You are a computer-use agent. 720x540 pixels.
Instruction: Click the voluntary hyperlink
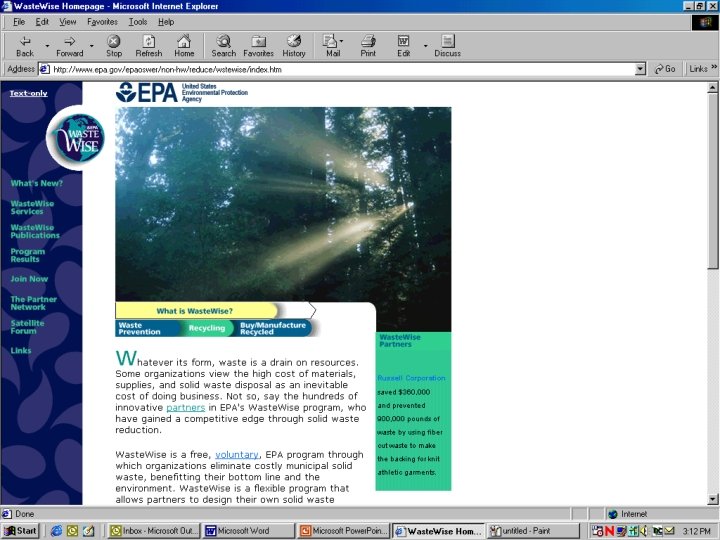coord(237,455)
